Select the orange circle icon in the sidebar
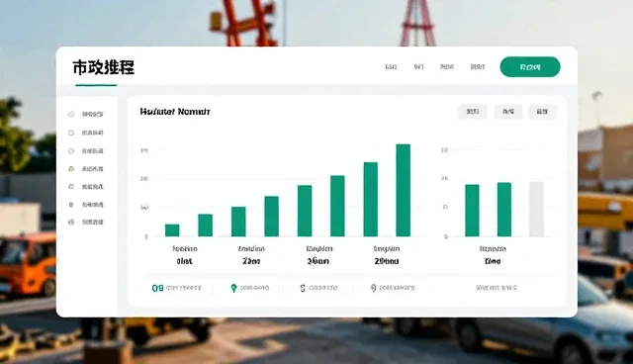The image size is (633, 364). click(x=71, y=169)
